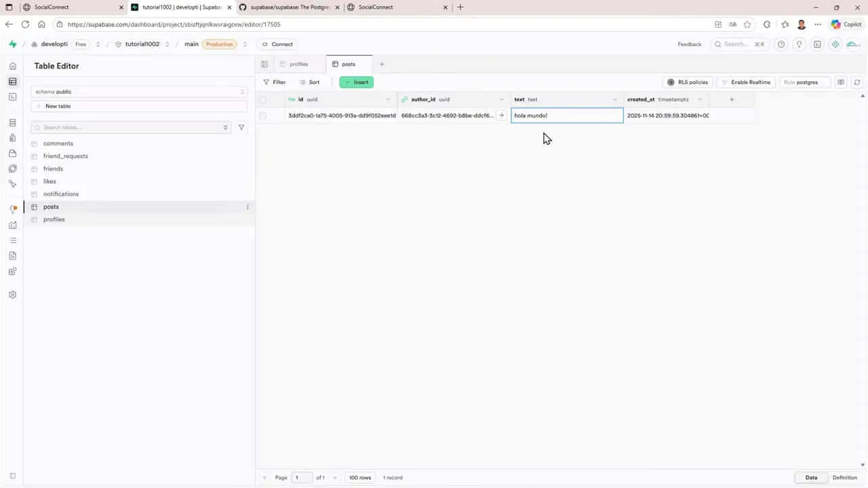868x488 pixels.
Task: Click the Search tables input field
Action: pos(129,127)
